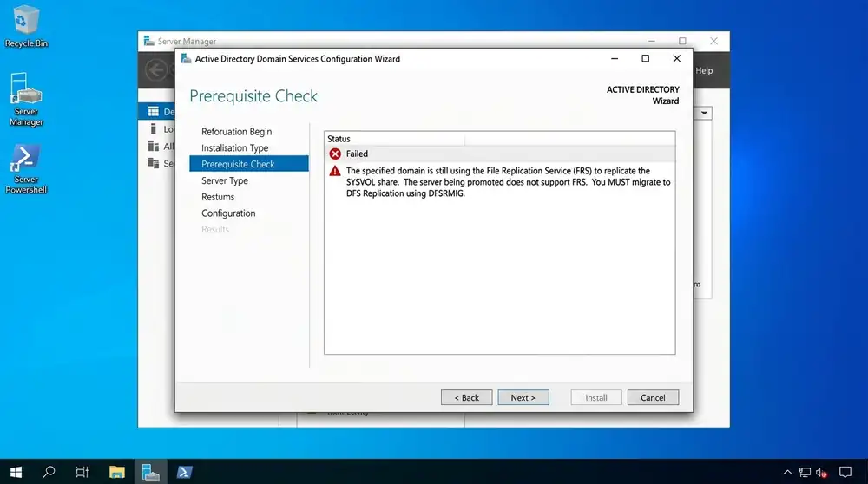Go to the Configuration step
Screen dimensions: 868x484
tap(228, 213)
